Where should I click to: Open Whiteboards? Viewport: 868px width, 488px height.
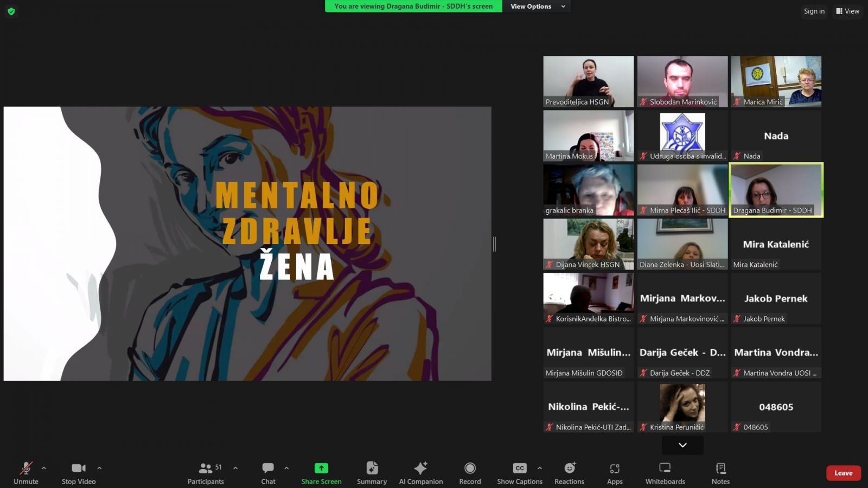tap(665, 473)
